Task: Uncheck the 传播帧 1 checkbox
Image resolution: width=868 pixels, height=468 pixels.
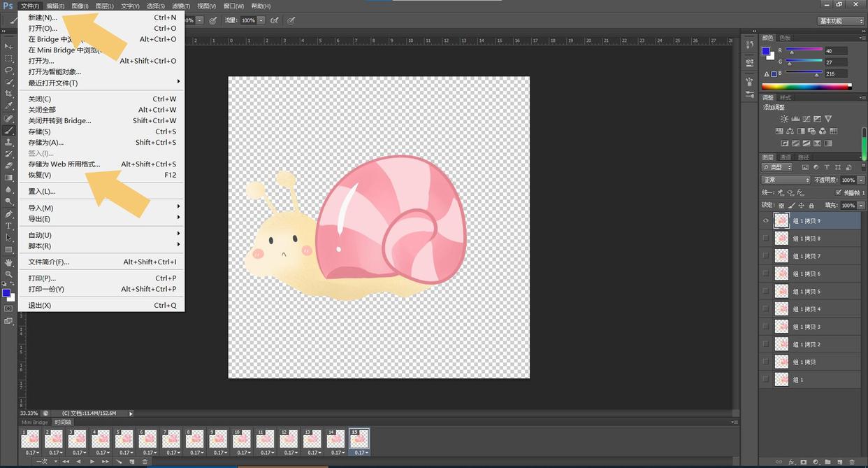Action: tap(839, 192)
